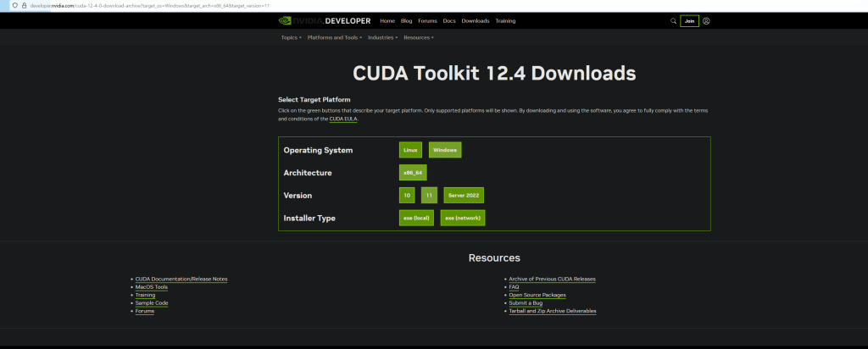
Task: Click the CUDA Toolkit 12.4 Downloads heading
Action: pos(494,74)
